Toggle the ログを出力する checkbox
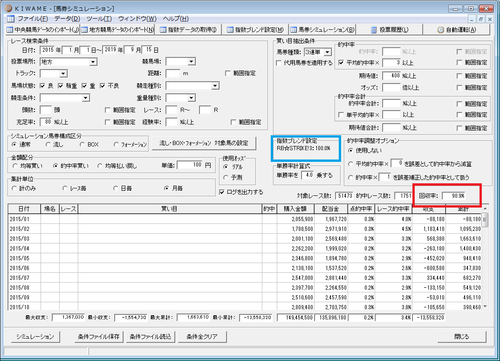The height and width of the screenshot is (361, 500). click(221, 192)
